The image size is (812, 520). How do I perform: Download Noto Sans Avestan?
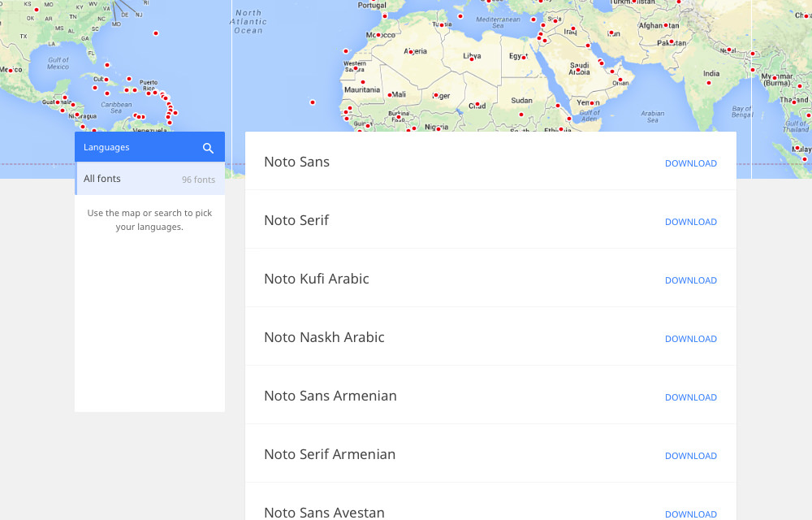(x=691, y=513)
